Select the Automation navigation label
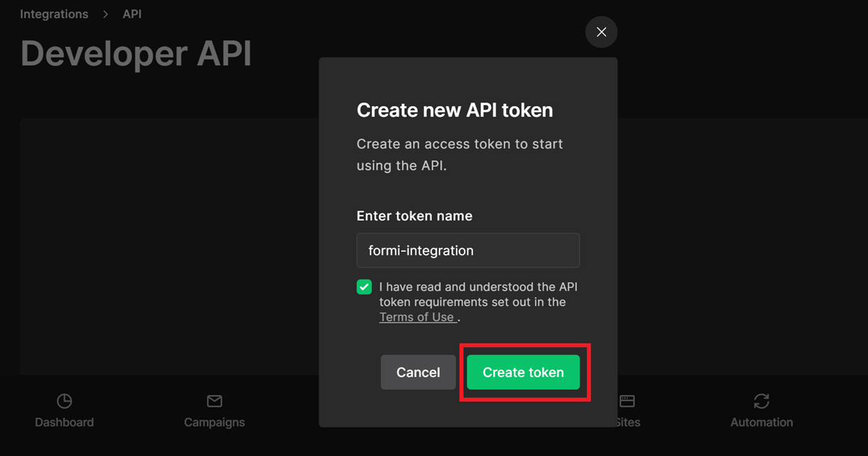The height and width of the screenshot is (456, 868). (761, 422)
